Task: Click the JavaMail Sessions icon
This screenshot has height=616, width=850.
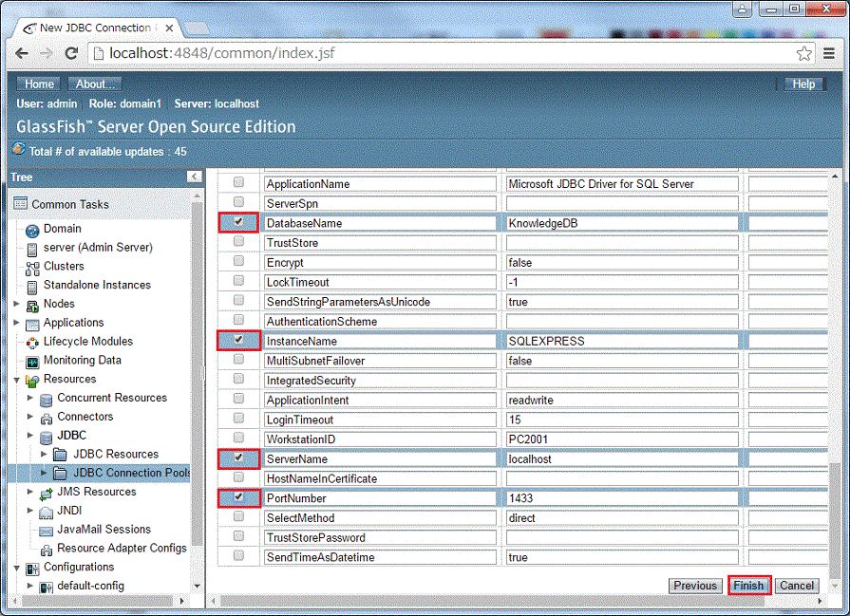Action: [47, 531]
